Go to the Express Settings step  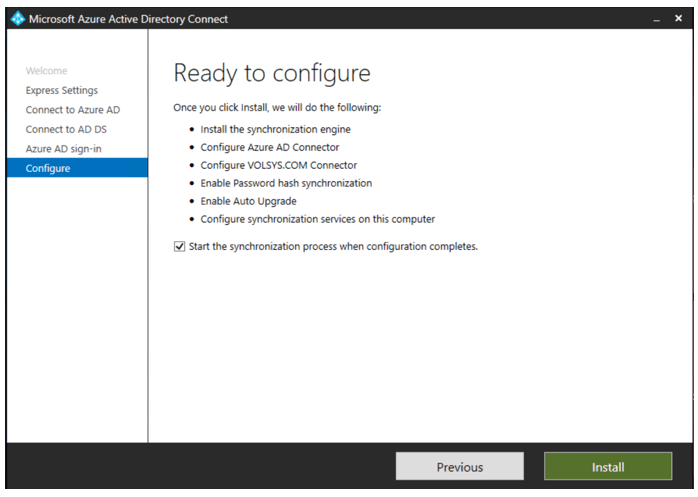[62, 90]
